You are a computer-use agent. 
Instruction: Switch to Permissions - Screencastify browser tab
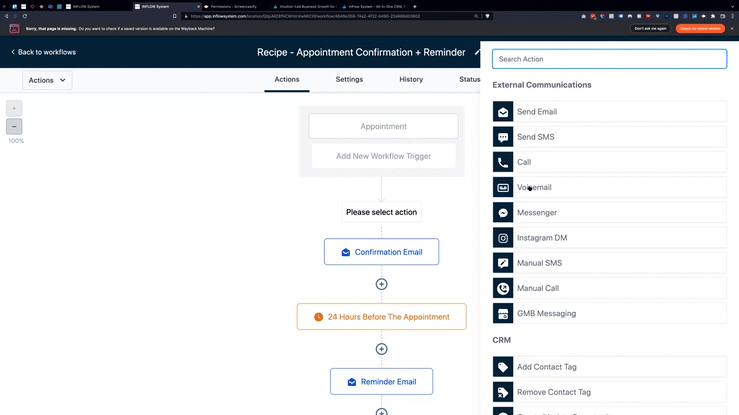[234, 7]
